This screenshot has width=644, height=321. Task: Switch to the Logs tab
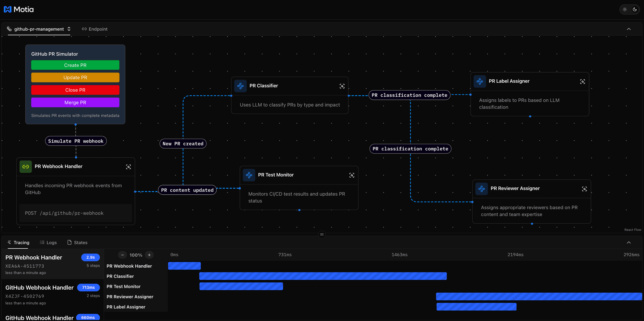click(x=48, y=243)
